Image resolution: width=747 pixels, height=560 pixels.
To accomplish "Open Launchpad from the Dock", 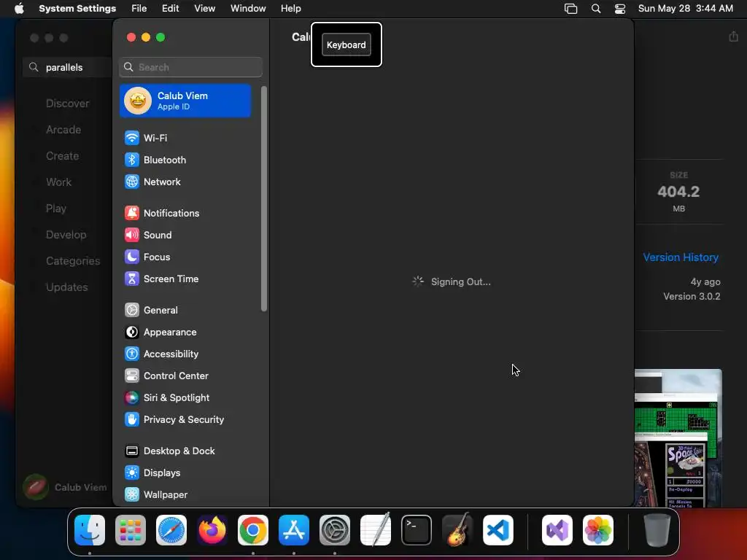I will point(131,530).
